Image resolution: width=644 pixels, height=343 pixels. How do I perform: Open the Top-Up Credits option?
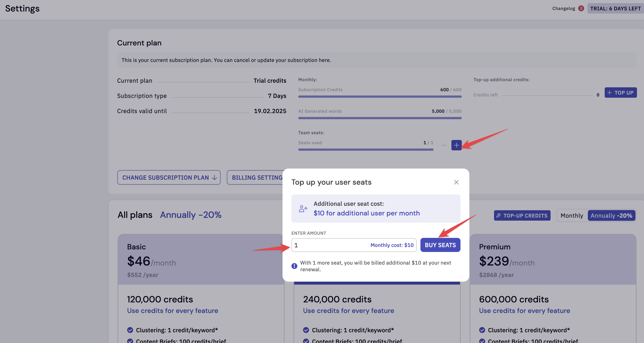point(522,215)
